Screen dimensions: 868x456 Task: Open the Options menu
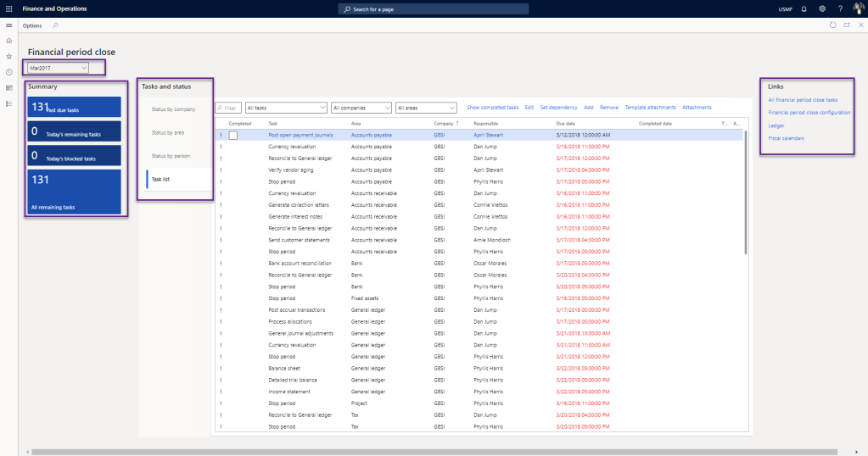(x=32, y=25)
